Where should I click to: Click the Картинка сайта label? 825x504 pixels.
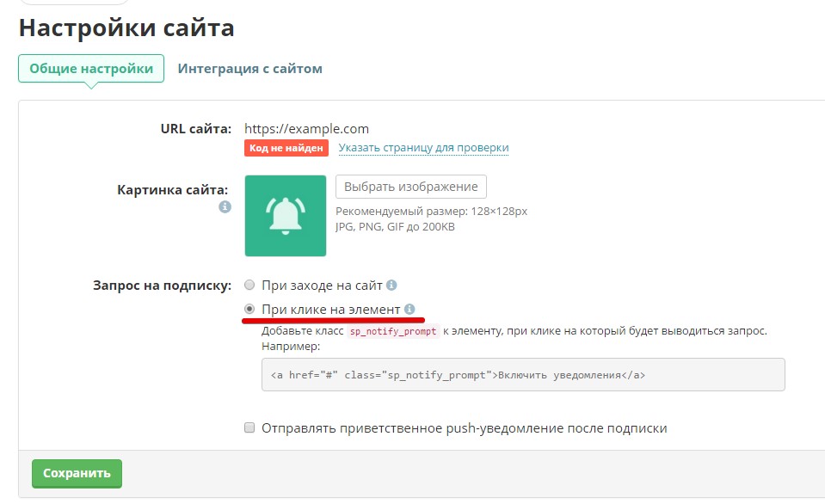coord(173,190)
